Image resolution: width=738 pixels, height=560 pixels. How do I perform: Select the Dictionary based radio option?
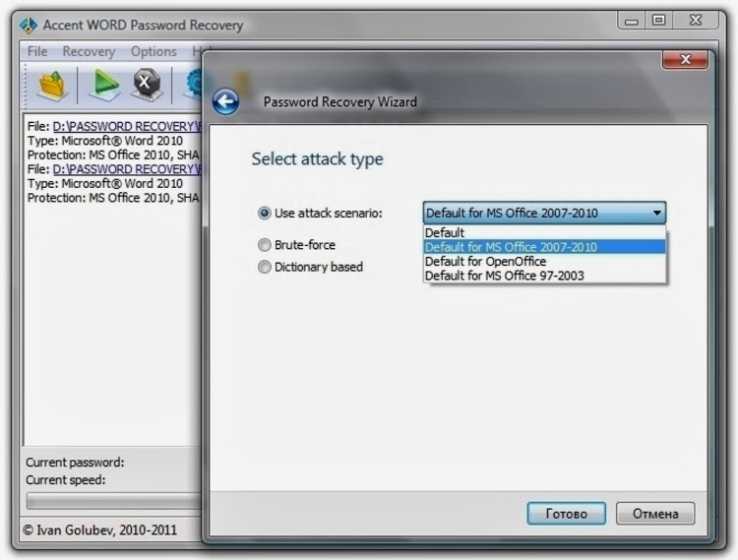(x=265, y=267)
